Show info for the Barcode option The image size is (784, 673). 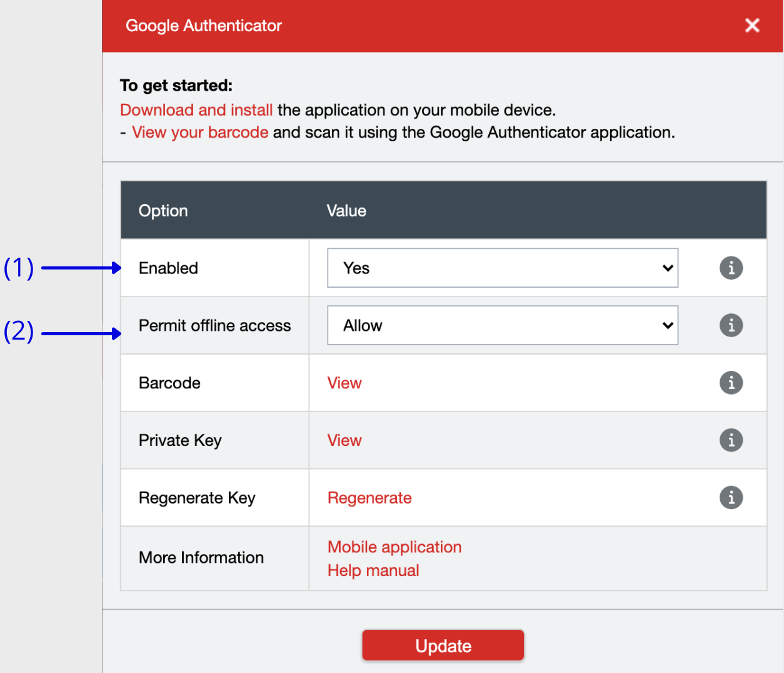731,383
